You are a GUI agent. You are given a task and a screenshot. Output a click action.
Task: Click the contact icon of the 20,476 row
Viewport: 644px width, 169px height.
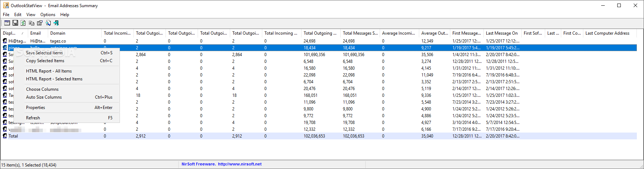pyautogui.click(x=5, y=89)
